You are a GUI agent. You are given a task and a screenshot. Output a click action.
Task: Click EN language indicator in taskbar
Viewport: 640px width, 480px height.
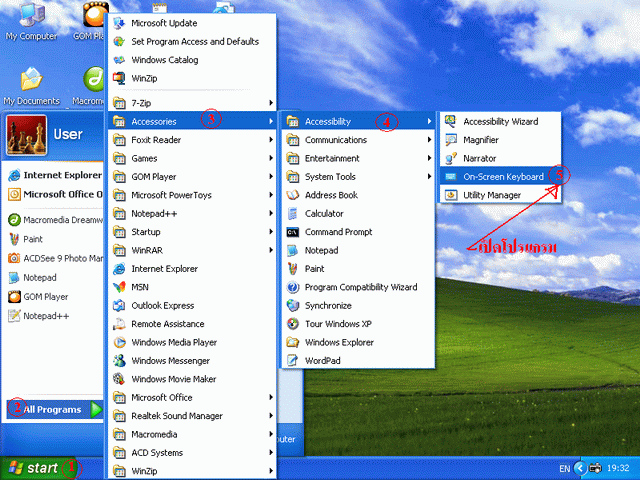tap(564, 469)
